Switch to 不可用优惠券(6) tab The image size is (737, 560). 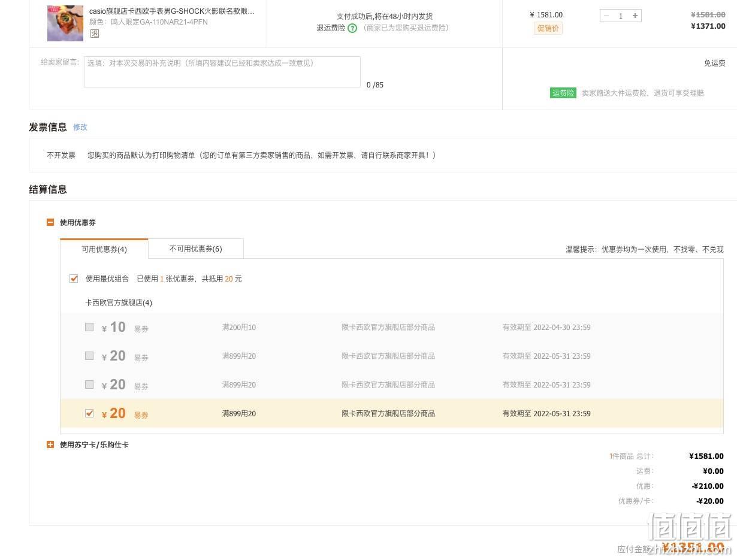196,249
